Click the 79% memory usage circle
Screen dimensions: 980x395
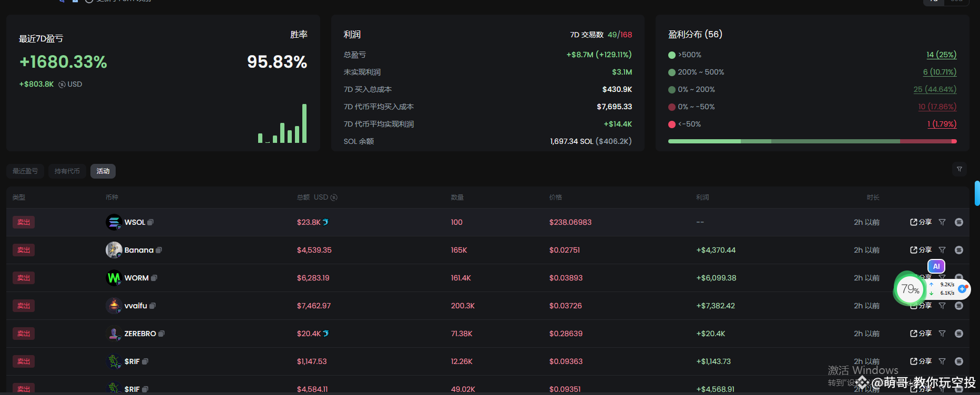pos(910,289)
